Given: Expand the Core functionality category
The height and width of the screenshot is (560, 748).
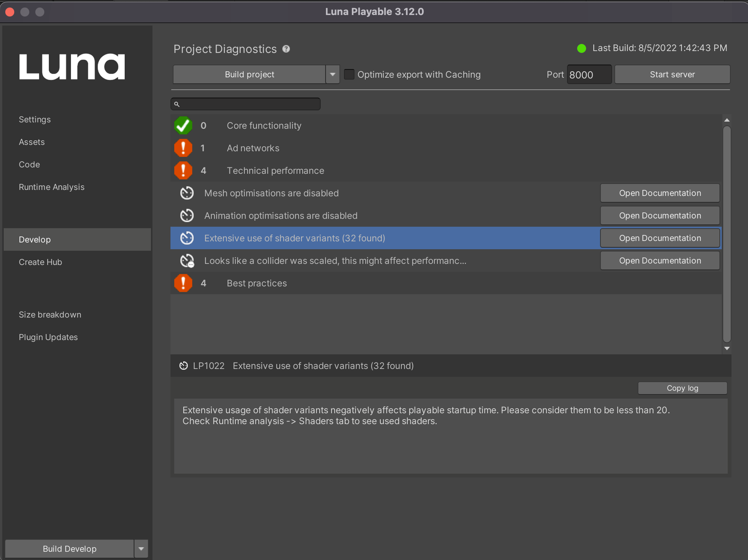Looking at the screenshot, I should click(x=446, y=125).
